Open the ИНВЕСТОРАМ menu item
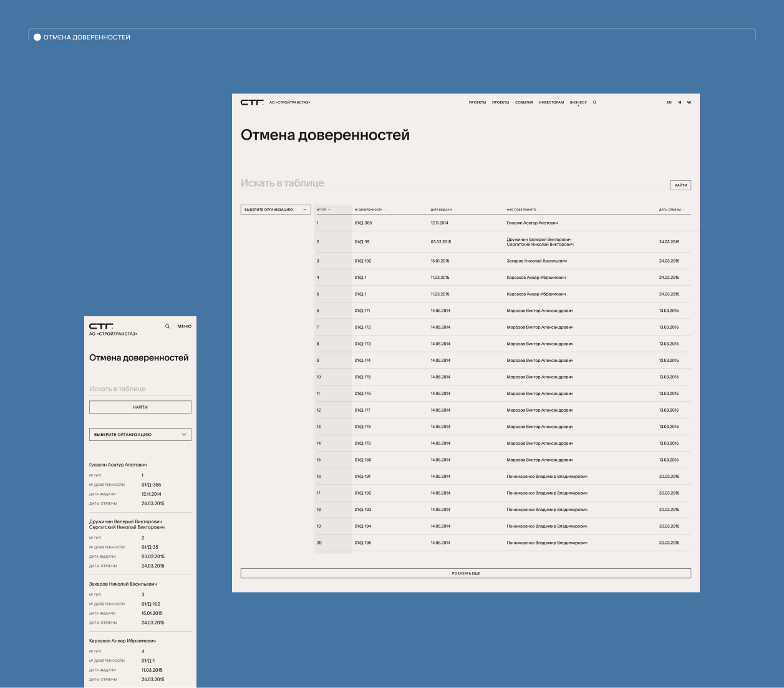Viewport: 784px width, 688px height. (551, 102)
